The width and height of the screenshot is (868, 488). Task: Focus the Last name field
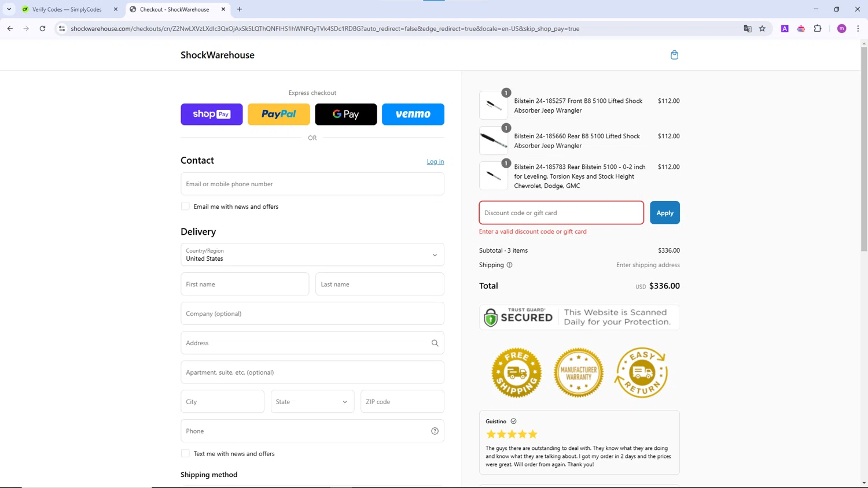380,284
